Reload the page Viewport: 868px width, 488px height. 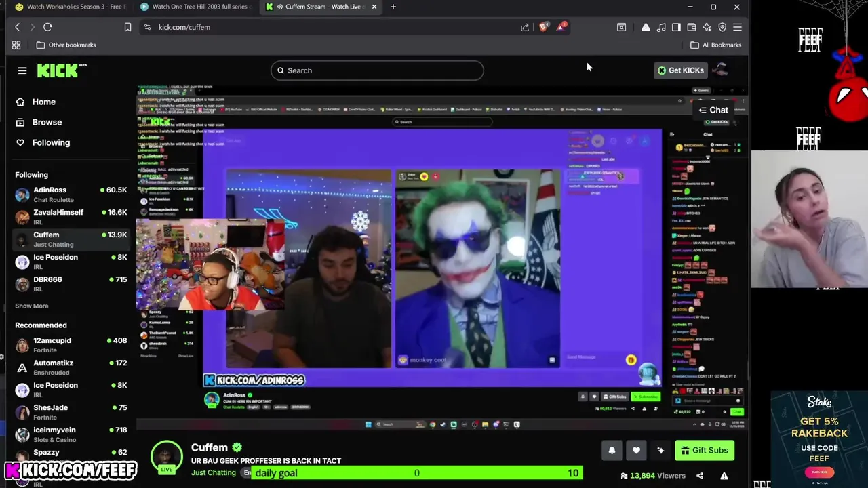(x=47, y=27)
